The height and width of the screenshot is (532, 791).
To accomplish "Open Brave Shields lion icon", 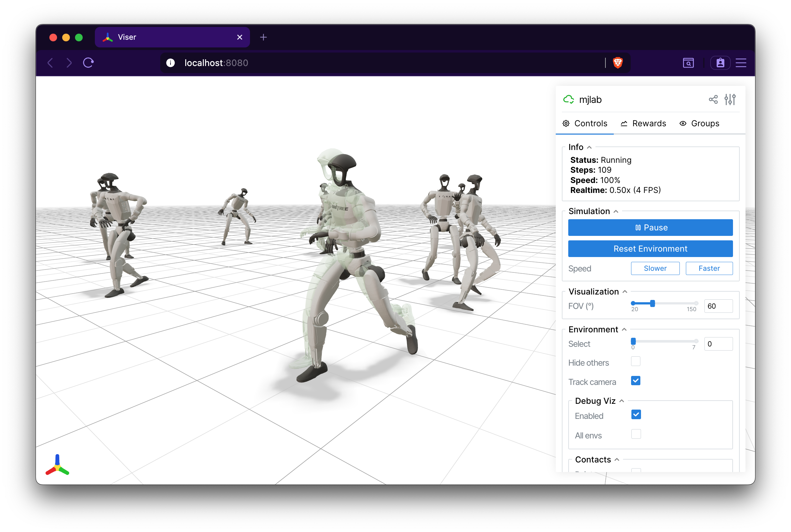I will point(618,63).
